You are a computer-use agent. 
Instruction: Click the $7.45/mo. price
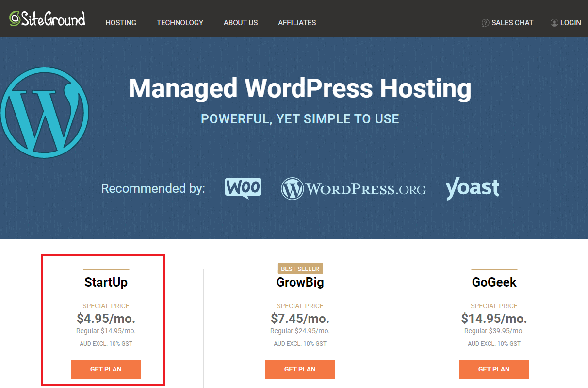coord(300,319)
